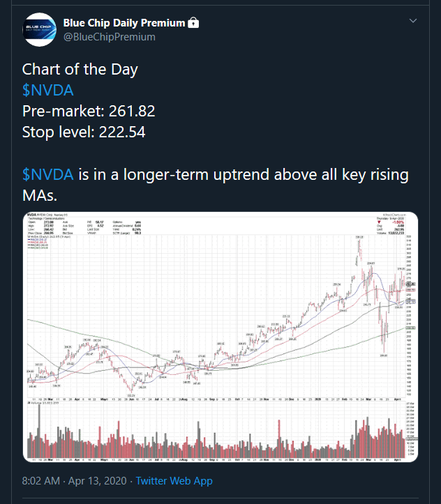This screenshot has width=441, height=504.
Task: Click $NVDA cashtag in the uptrend sentence
Action: coord(48,174)
